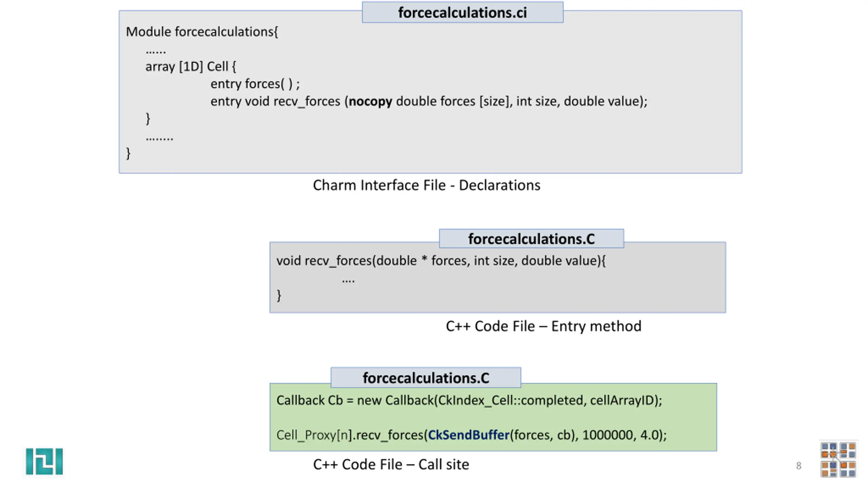Click the 'Cell_Proxy[n].recv_forces' call

(471, 435)
